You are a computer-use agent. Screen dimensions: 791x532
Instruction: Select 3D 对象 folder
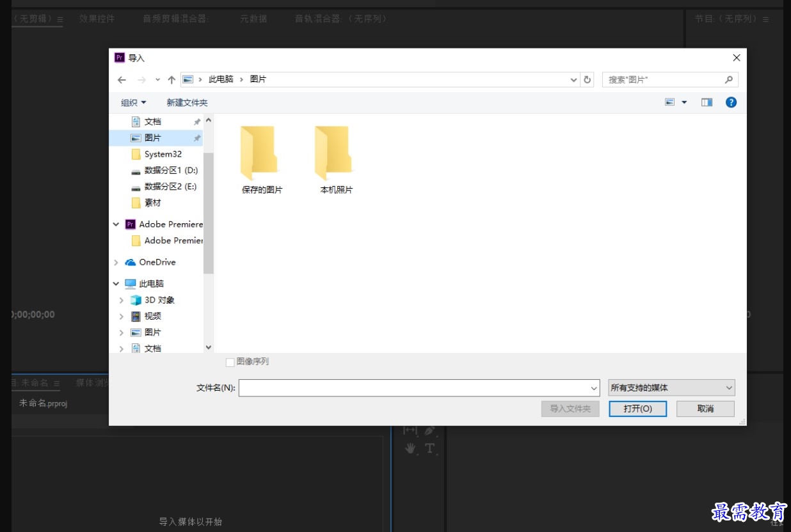[152, 300]
